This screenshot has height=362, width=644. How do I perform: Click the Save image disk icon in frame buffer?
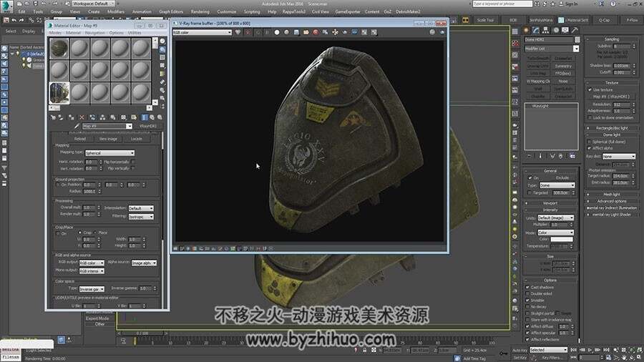[x=296, y=32]
